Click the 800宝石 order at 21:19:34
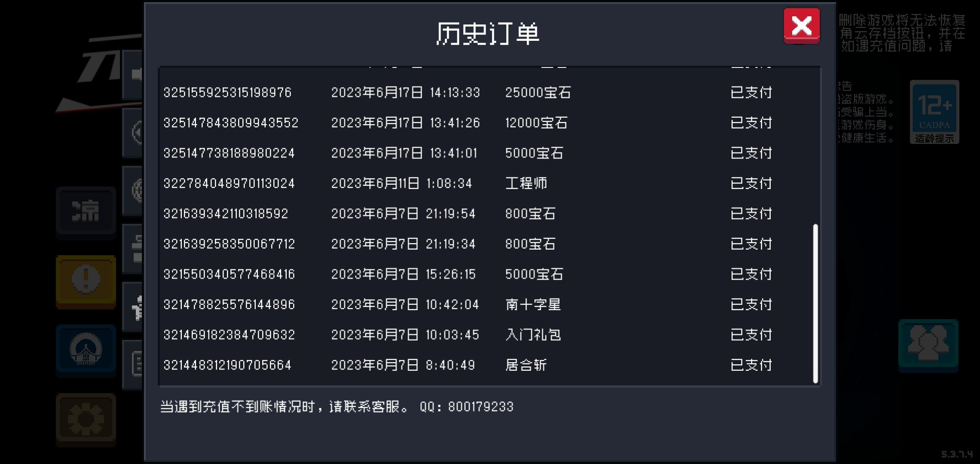The width and height of the screenshot is (980, 464). pos(489,244)
